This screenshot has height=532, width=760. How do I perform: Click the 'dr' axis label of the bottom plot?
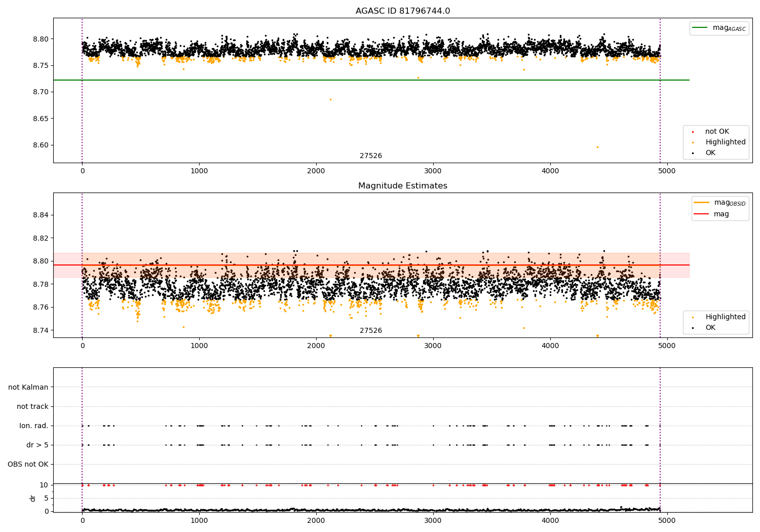(33, 498)
